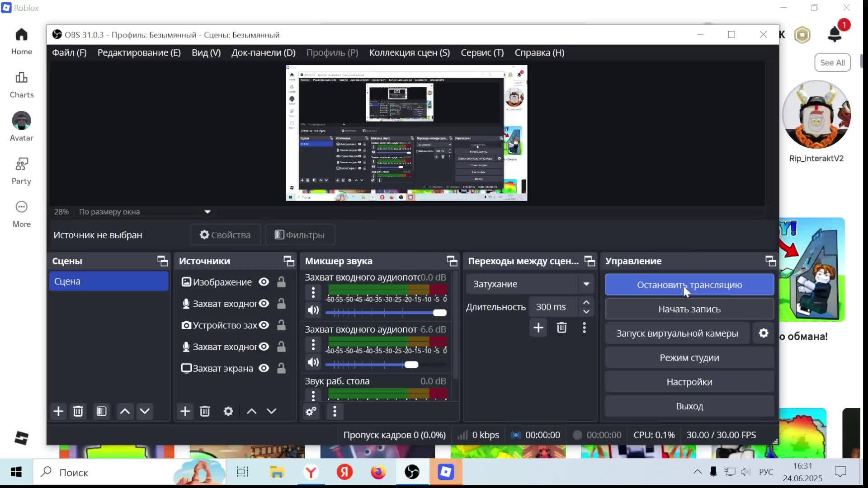Hide the second Захват входного source

pos(264,347)
